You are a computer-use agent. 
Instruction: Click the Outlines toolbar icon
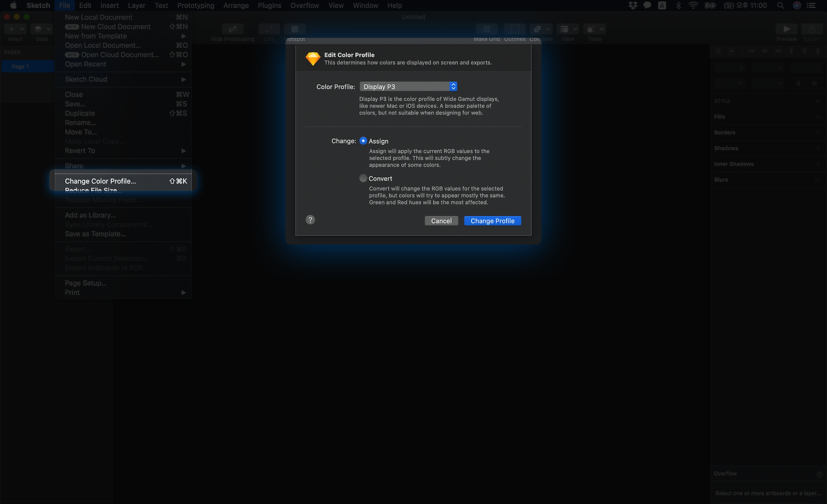515,29
